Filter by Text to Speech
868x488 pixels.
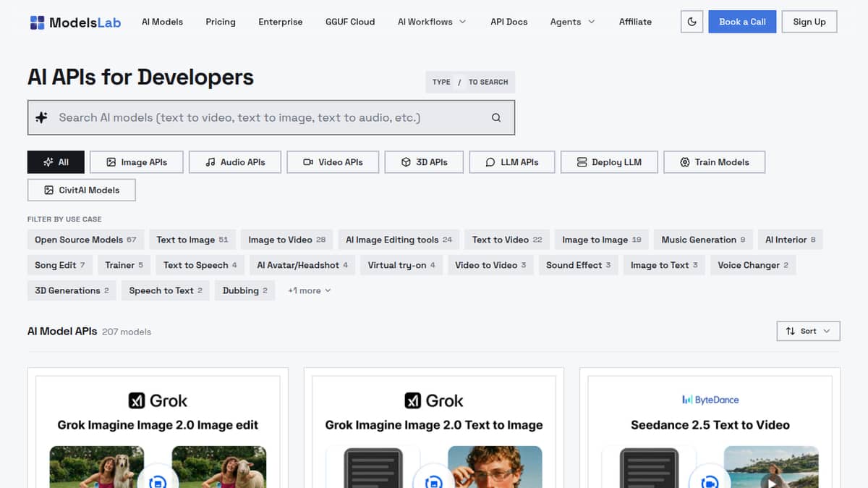pos(200,265)
